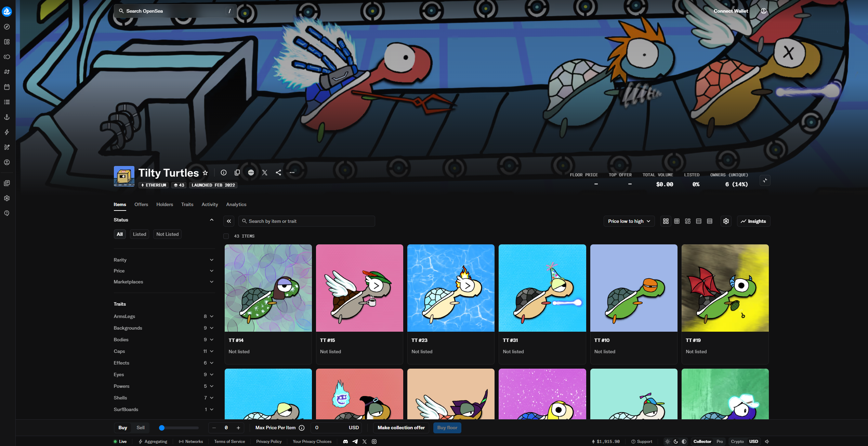Select the Items tab
The width and height of the screenshot is (868, 446).
pyautogui.click(x=120, y=204)
